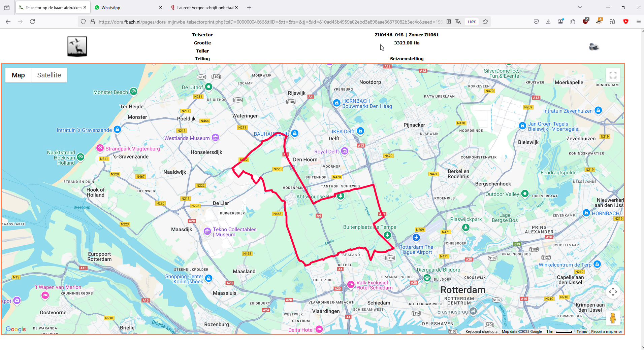Open the 110% zoom level indicator
644x350 pixels.
472,22
